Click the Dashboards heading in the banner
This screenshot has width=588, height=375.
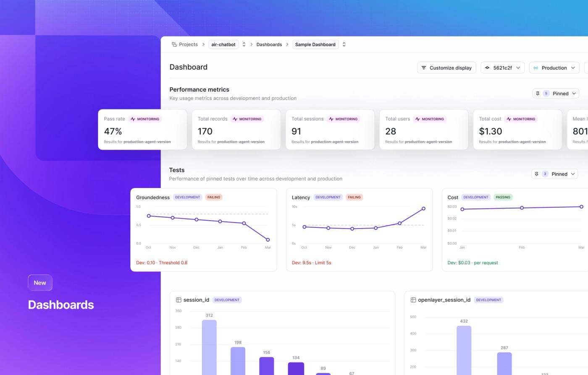[x=61, y=305]
